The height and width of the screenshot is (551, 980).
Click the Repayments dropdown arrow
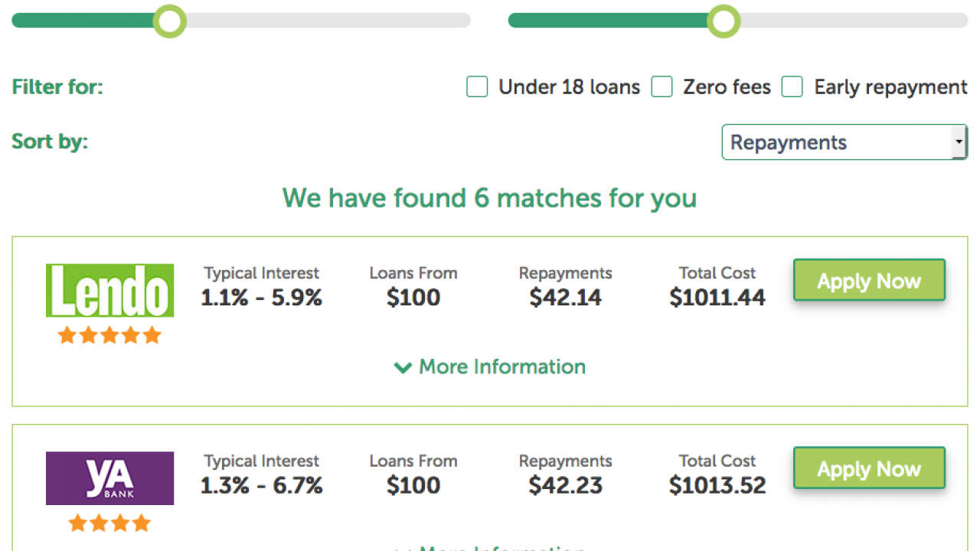click(959, 142)
